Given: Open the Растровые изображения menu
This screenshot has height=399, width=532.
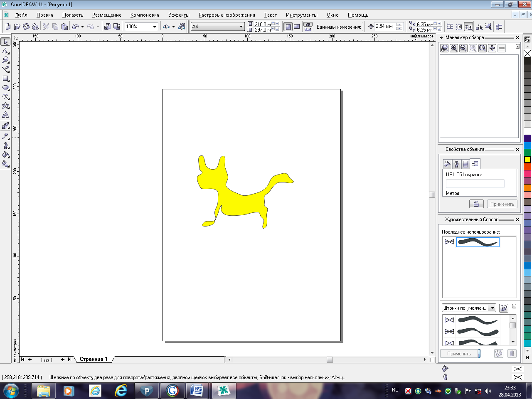Looking at the screenshot, I should (x=227, y=15).
